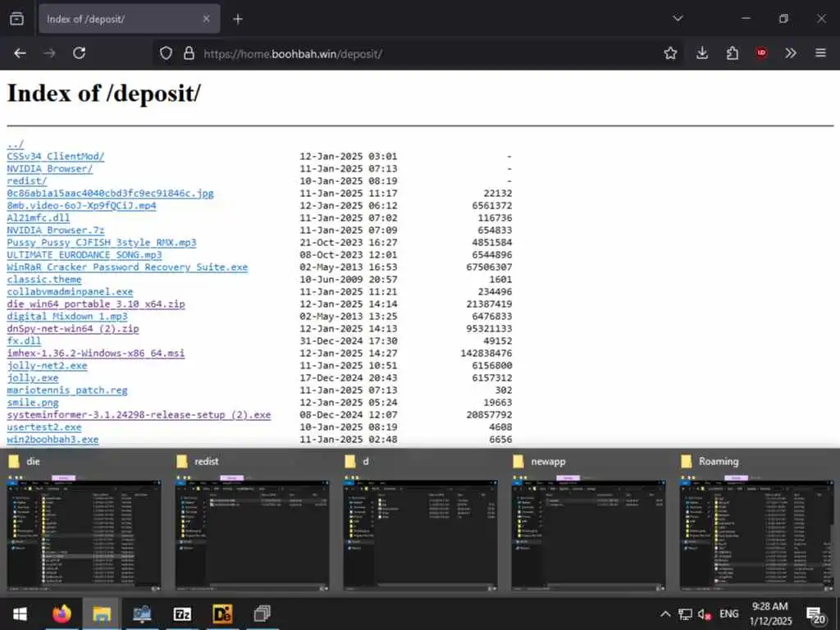Image resolution: width=840 pixels, height=630 pixels.
Task: Open the network tray icon
Action: (685, 614)
